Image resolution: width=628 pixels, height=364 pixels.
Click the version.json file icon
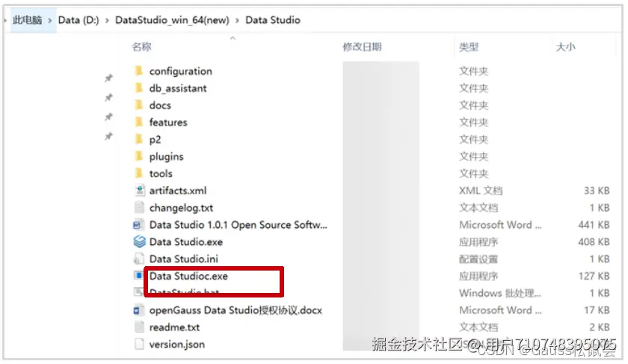click(x=139, y=344)
